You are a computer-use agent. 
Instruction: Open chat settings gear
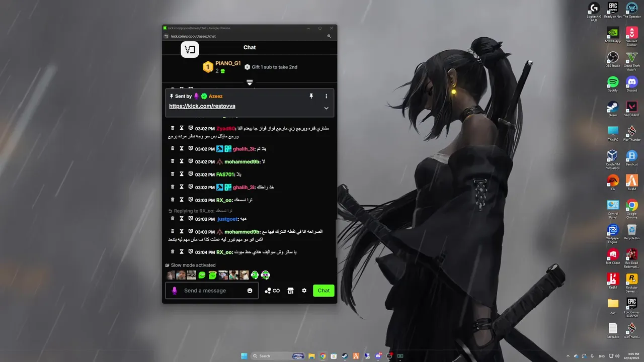pyautogui.click(x=304, y=291)
